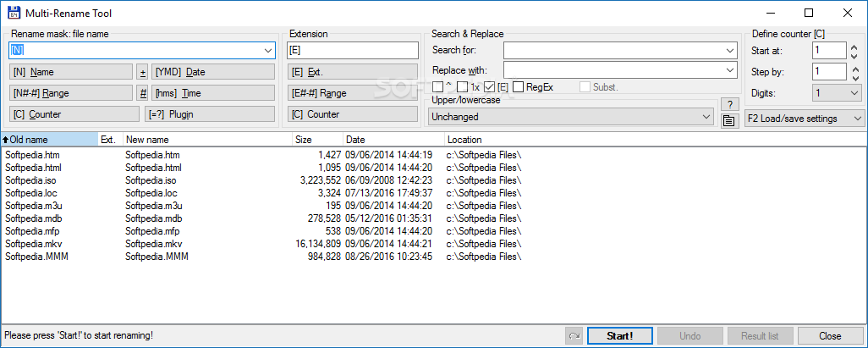Open the edit names list icon
868x348 pixels.
tap(729, 120)
